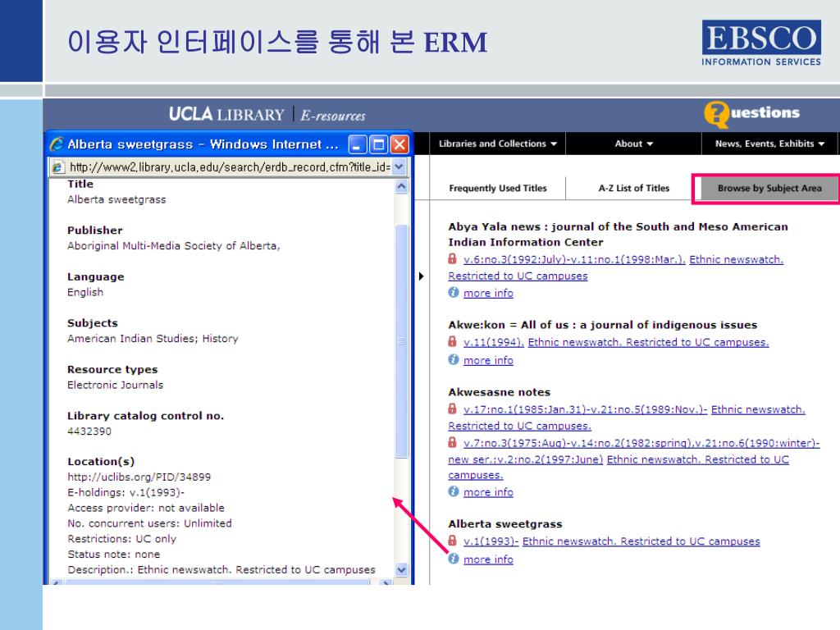
Task: Click the info icon under Abya Yala news
Action: coord(453,293)
